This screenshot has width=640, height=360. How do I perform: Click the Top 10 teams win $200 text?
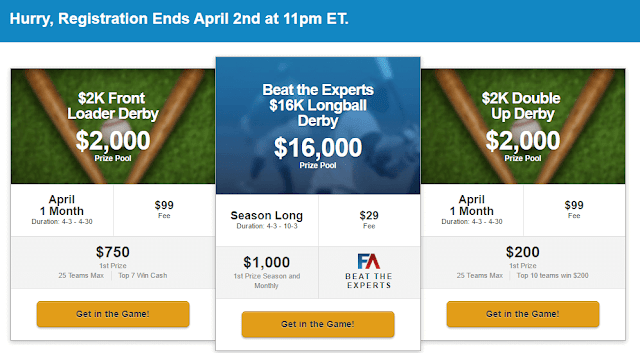[553, 276]
